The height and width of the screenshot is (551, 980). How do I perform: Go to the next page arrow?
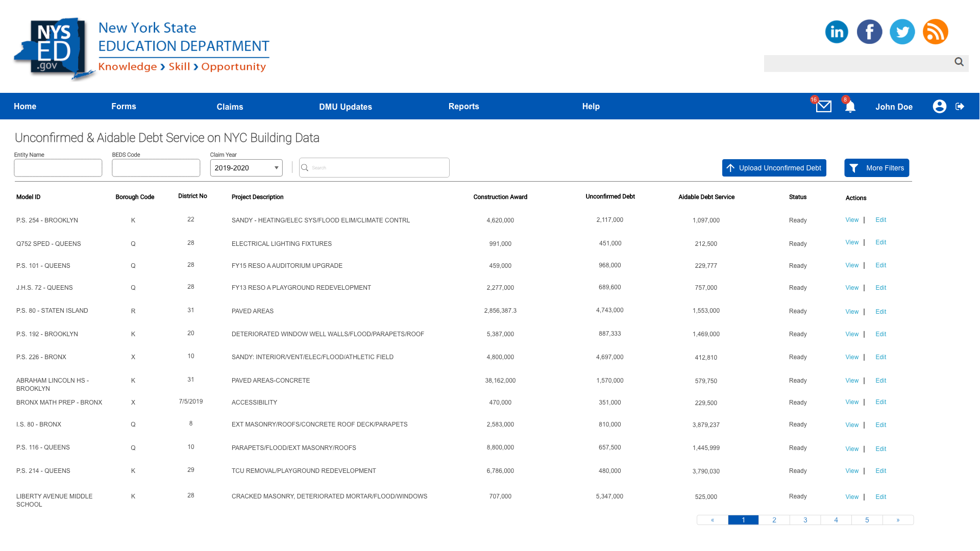898,520
